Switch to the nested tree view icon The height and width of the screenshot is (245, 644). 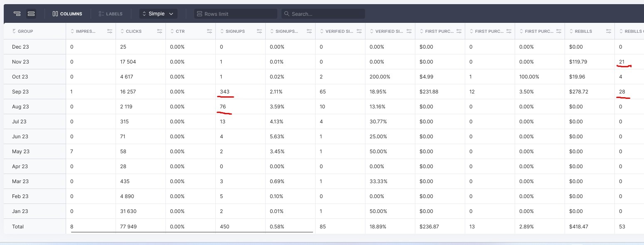click(17, 14)
